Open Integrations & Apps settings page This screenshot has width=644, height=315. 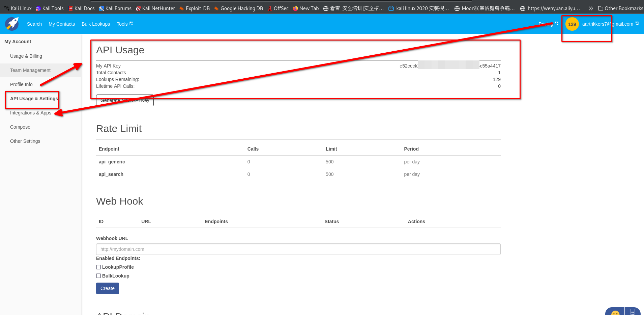pyautogui.click(x=31, y=113)
